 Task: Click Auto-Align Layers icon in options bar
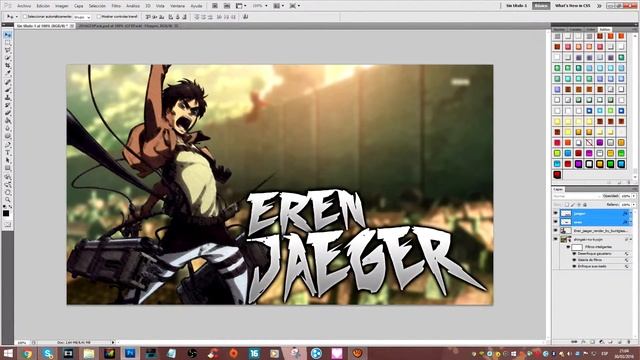click(245, 17)
